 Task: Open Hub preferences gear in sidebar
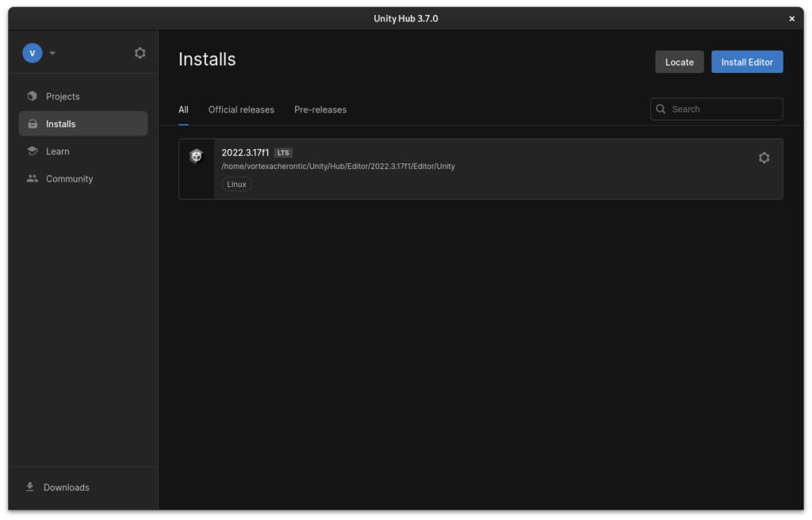tap(140, 53)
